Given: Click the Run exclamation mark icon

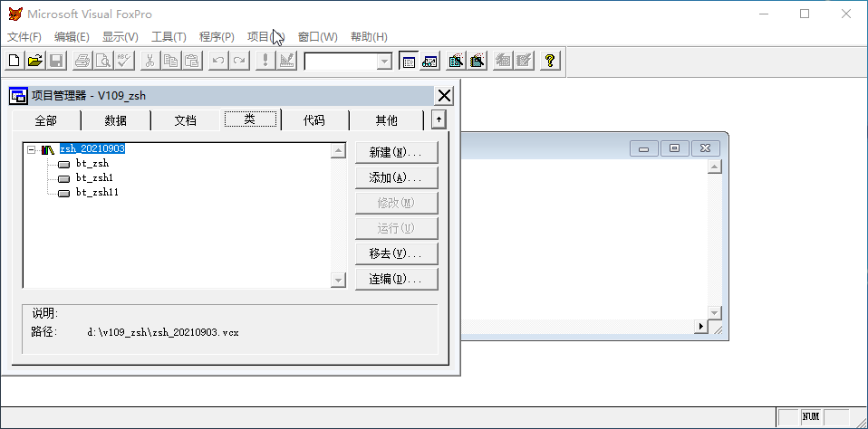Looking at the screenshot, I should 265,61.
